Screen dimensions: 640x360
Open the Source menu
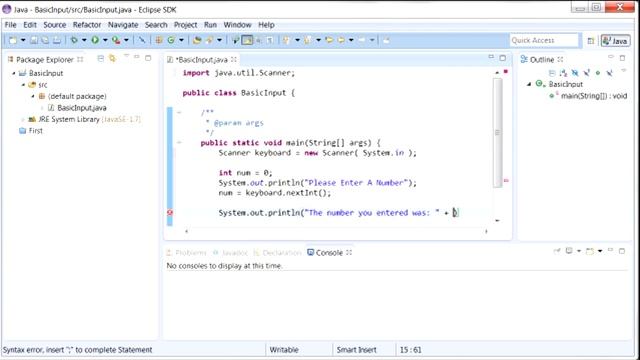55,25
